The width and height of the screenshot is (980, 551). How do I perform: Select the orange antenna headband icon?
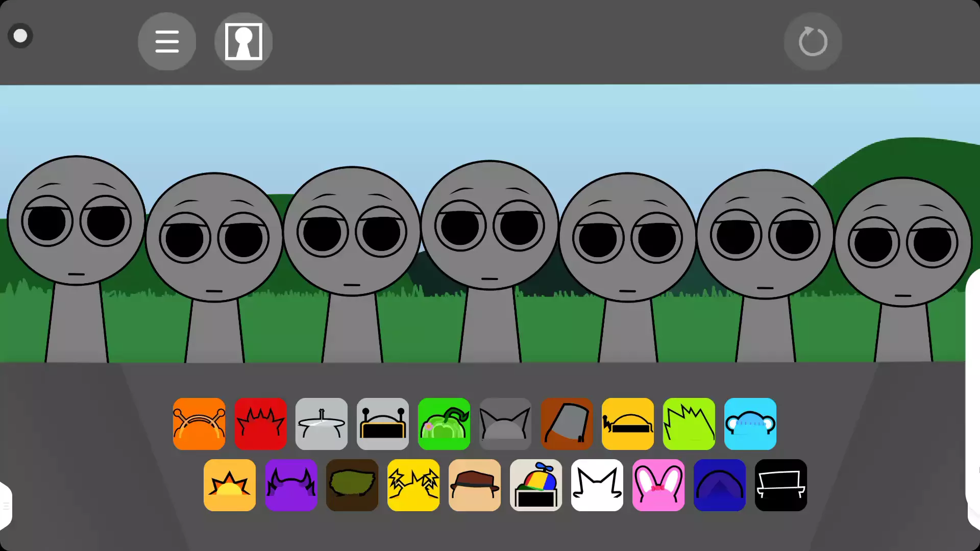pos(199,424)
